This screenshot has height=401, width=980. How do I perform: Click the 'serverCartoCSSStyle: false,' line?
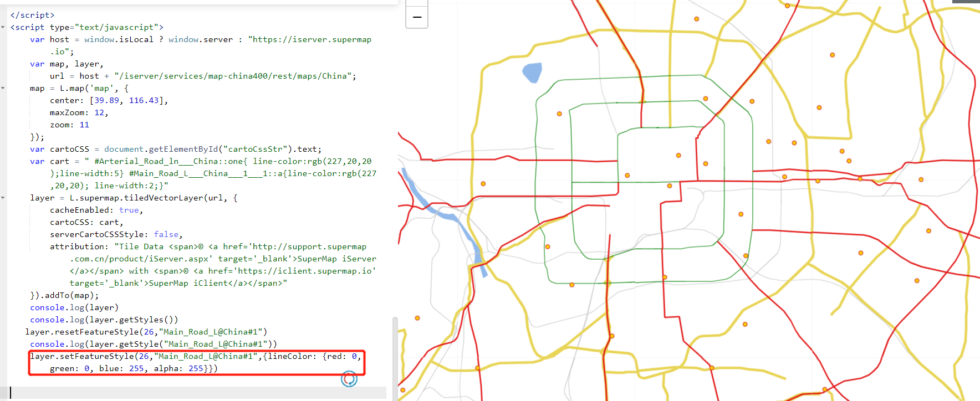116,234
